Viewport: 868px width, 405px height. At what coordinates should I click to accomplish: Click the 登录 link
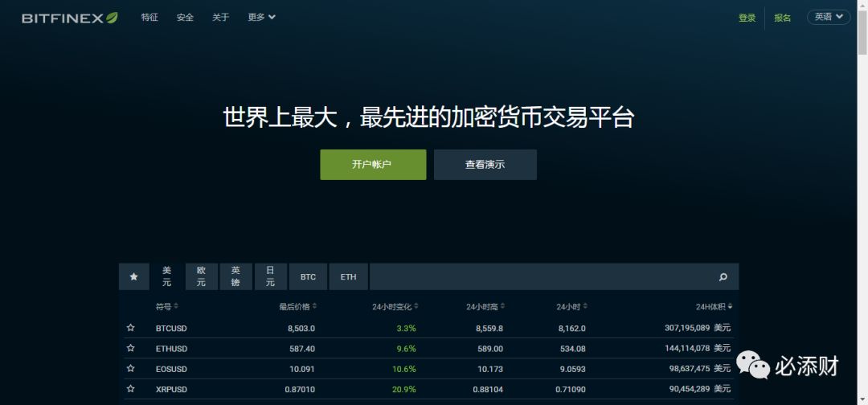(x=747, y=18)
